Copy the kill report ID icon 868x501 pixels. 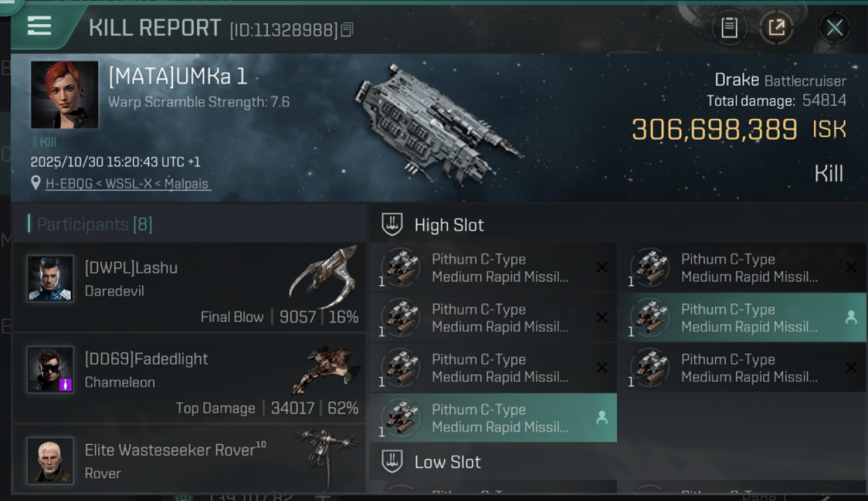pyautogui.click(x=347, y=29)
